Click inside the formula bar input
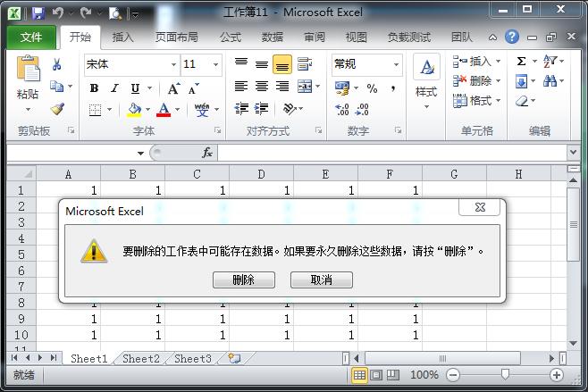This screenshot has width=588, height=392. [x=392, y=153]
